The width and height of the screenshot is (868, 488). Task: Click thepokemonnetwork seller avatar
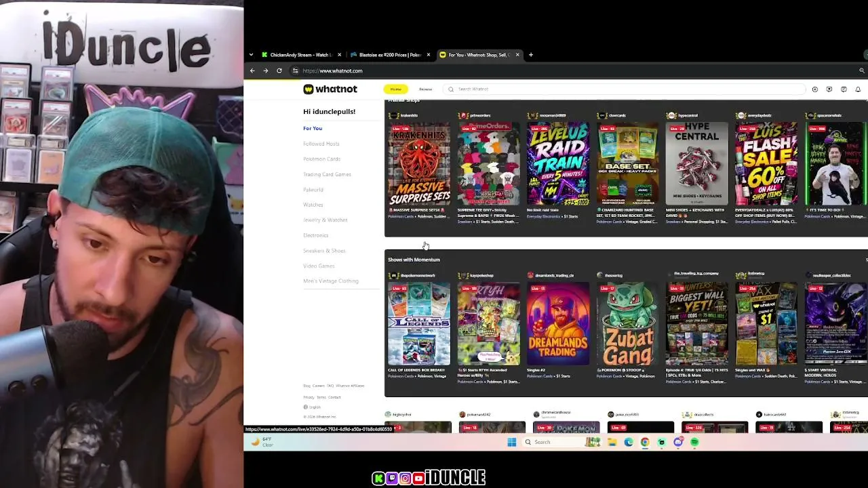(x=393, y=275)
